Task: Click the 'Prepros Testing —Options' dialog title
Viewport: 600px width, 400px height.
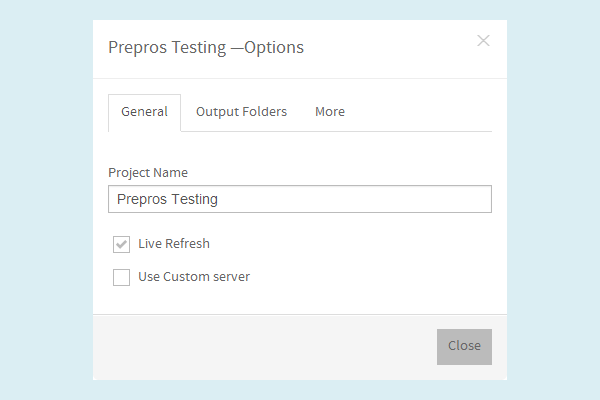Action: pos(206,47)
